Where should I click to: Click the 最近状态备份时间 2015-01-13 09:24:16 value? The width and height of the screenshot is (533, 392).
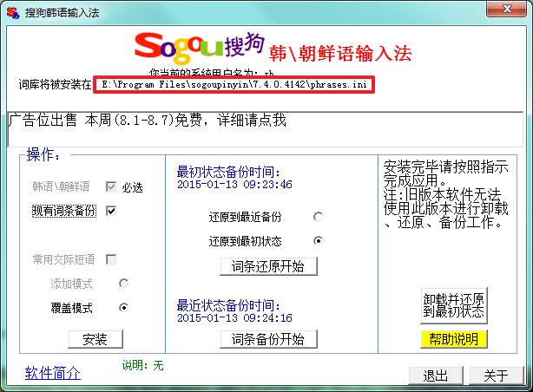tap(234, 318)
